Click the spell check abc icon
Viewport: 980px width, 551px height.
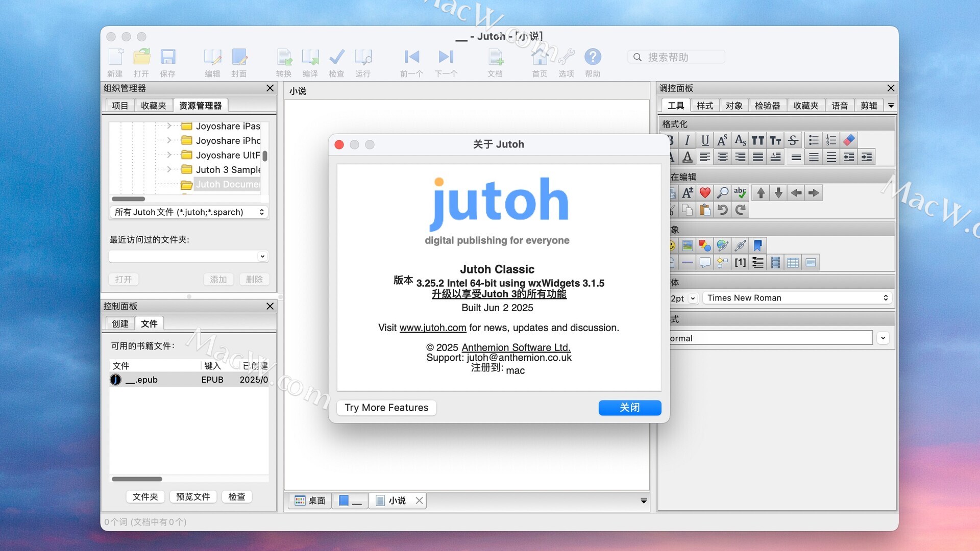[740, 193]
